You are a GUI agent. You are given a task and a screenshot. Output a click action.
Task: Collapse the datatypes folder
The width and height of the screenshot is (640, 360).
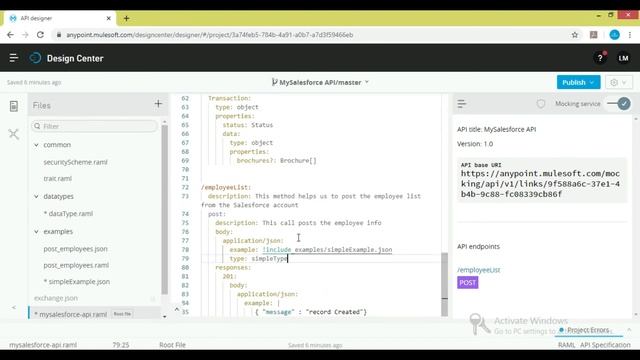pos(36,196)
